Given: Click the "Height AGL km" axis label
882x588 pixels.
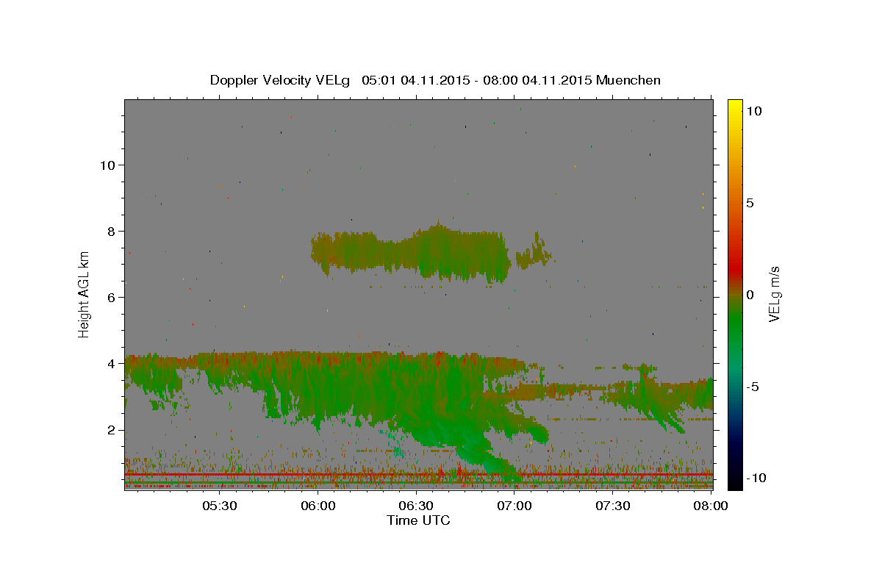Looking at the screenshot, I should 84,294.
